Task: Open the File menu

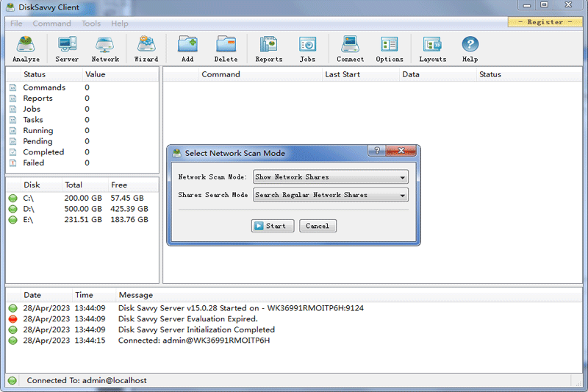Action: 16,24
